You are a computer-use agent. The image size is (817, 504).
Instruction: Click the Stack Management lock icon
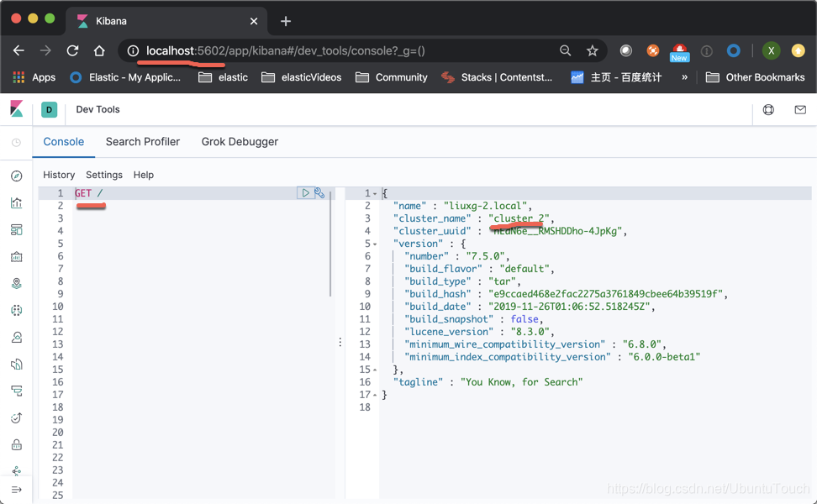click(17, 444)
